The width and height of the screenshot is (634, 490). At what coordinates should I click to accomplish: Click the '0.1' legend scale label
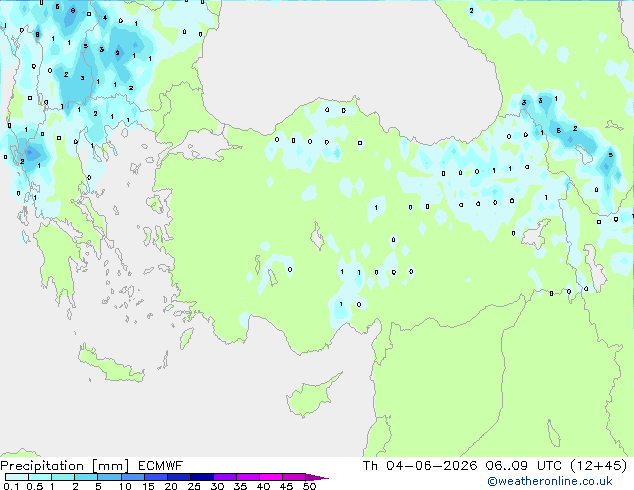(11, 486)
